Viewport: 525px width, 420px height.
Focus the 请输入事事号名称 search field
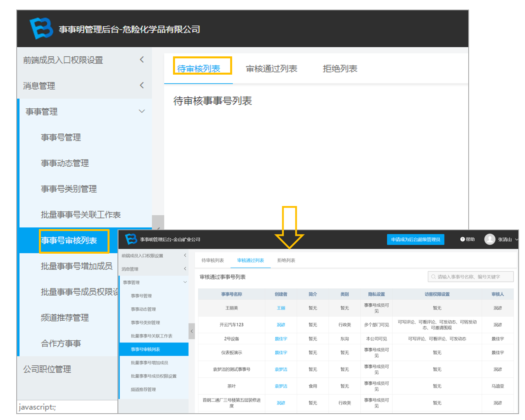471,277
